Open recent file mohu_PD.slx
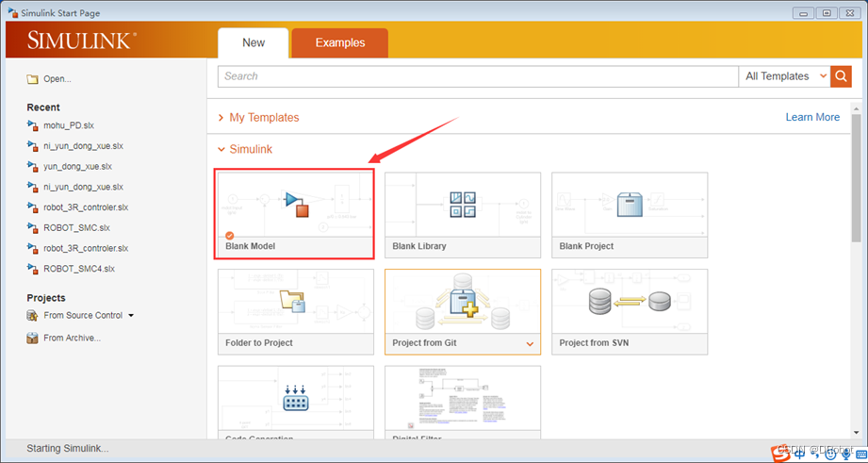Image resolution: width=868 pixels, height=463 pixels. click(69, 125)
